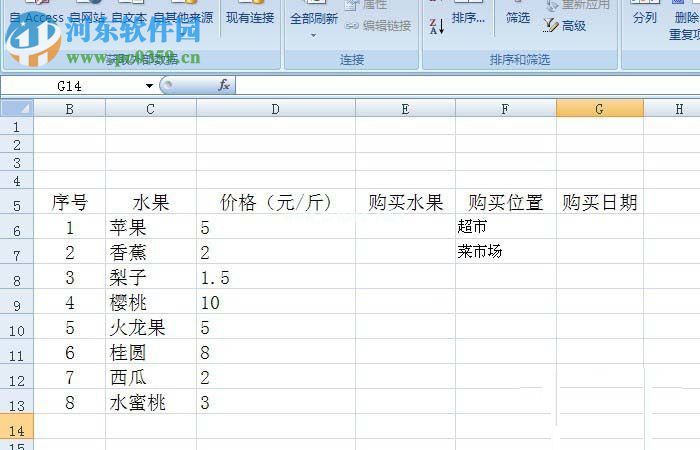The height and width of the screenshot is (450, 700).
Task: Select column D header
Action: point(276,109)
